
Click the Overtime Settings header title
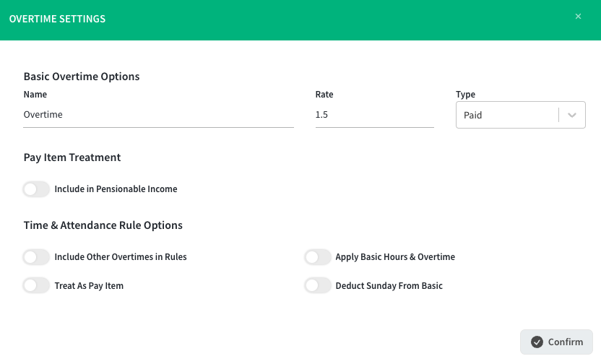point(57,19)
